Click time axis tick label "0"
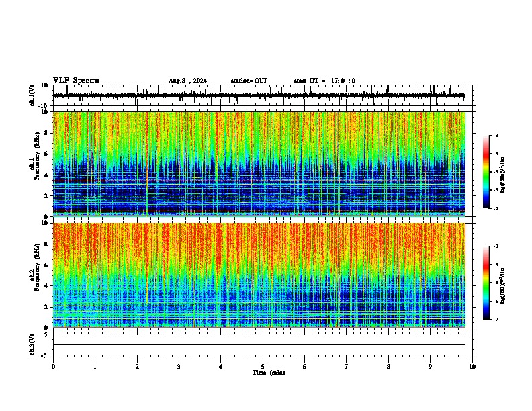This screenshot has height=411, width=532. [53, 367]
